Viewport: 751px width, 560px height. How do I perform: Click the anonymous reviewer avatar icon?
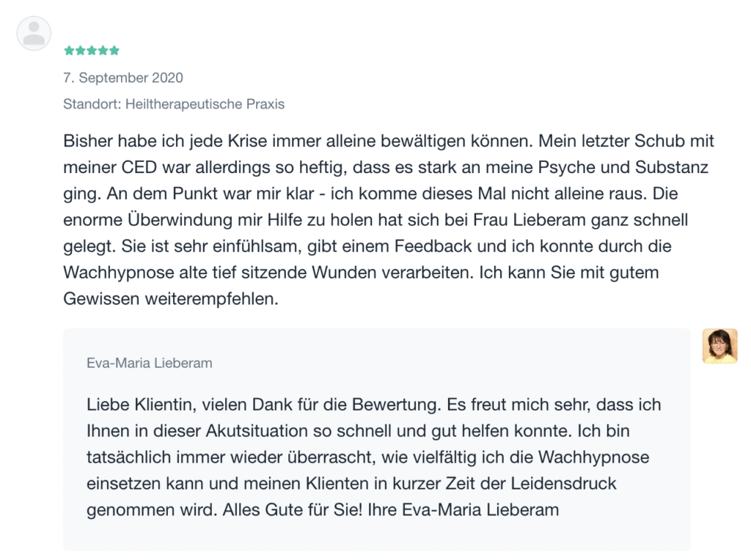click(34, 34)
